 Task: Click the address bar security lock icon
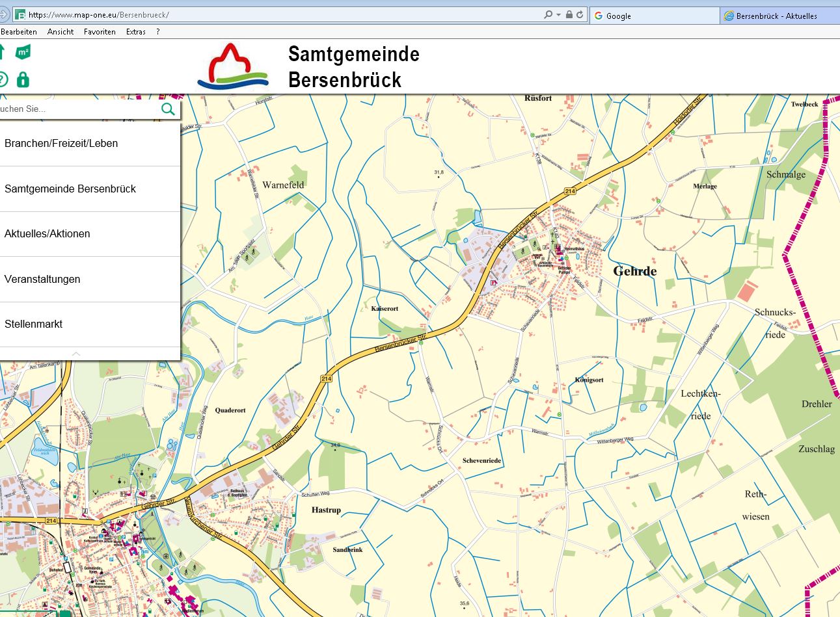(569, 14)
